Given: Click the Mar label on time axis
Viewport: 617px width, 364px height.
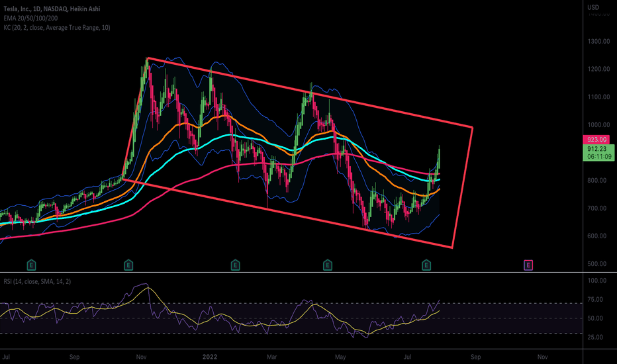Looking at the screenshot, I should [271, 357].
